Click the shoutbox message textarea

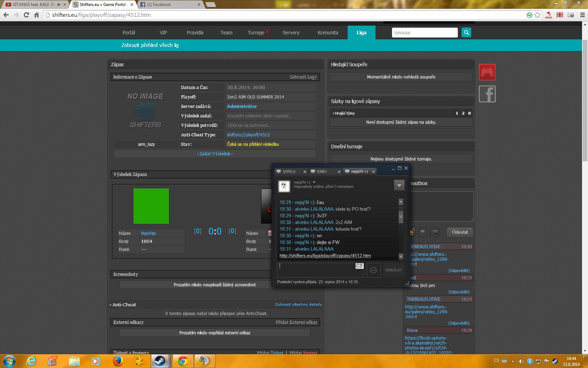(x=442, y=206)
